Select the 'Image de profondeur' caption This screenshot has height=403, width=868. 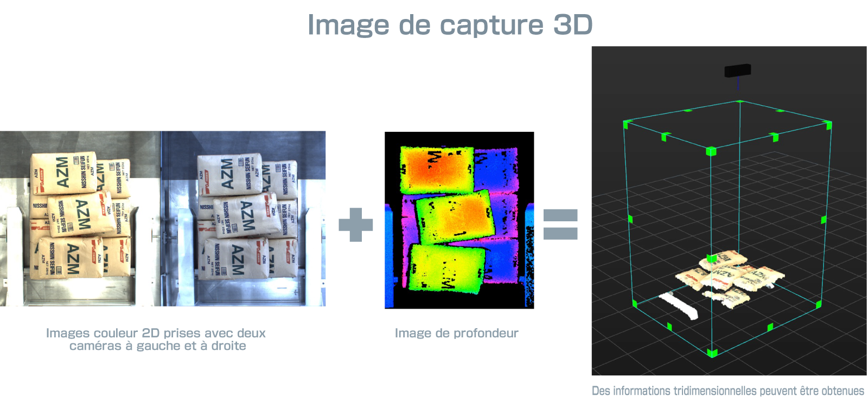pos(457,333)
